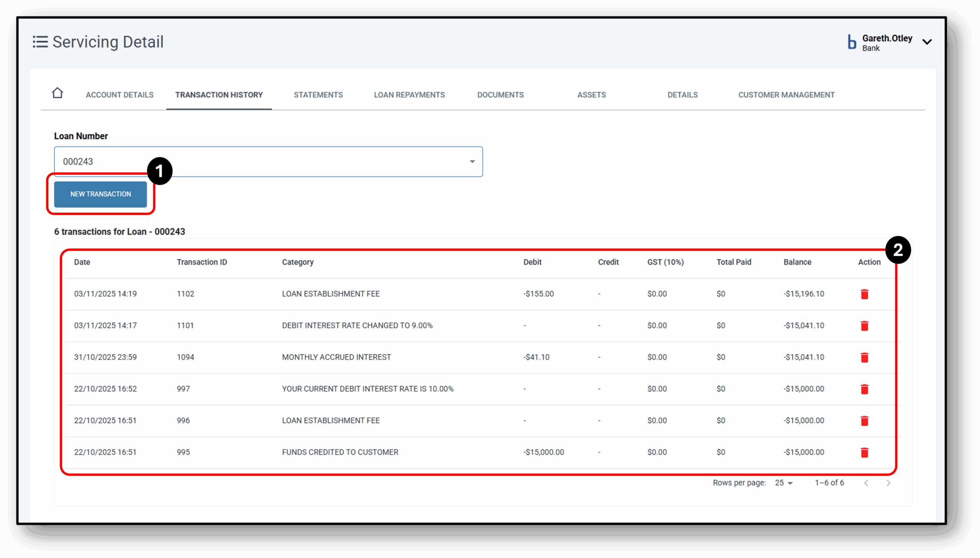Open the Documents tab
The image size is (980, 558).
500,95
